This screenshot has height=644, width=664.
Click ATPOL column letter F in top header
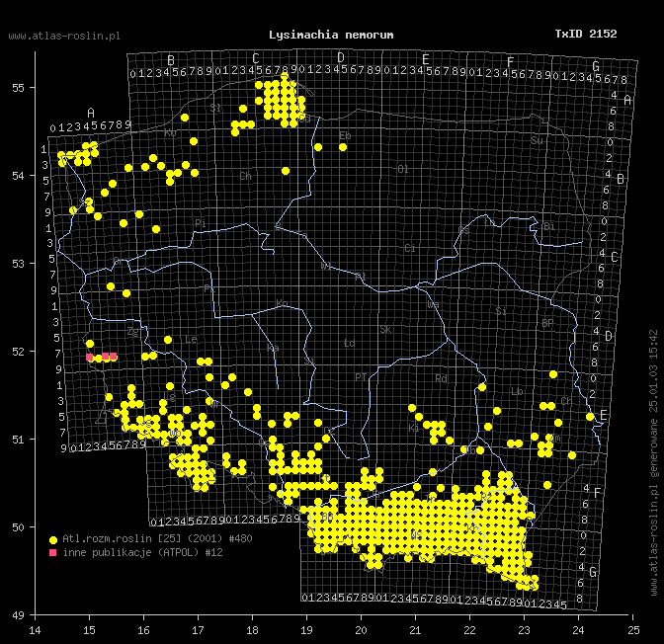510,62
